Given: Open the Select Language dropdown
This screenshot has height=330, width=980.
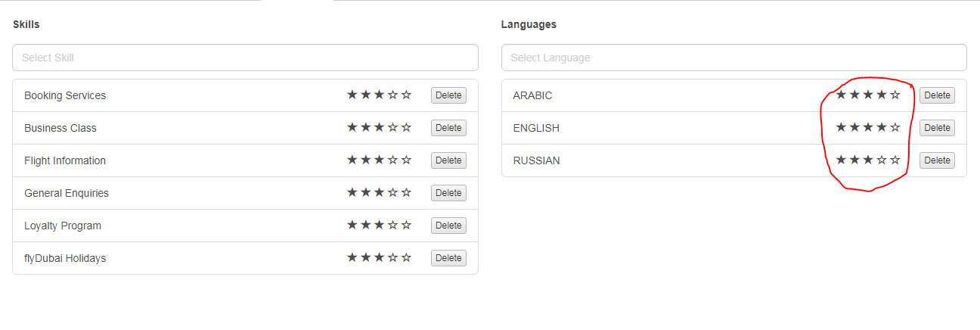Looking at the screenshot, I should pos(733,58).
